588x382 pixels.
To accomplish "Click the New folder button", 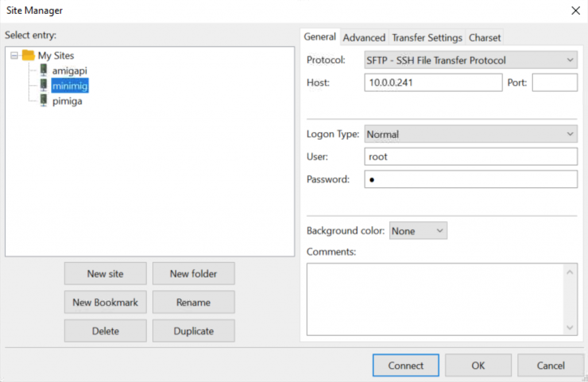I will click(x=194, y=273).
